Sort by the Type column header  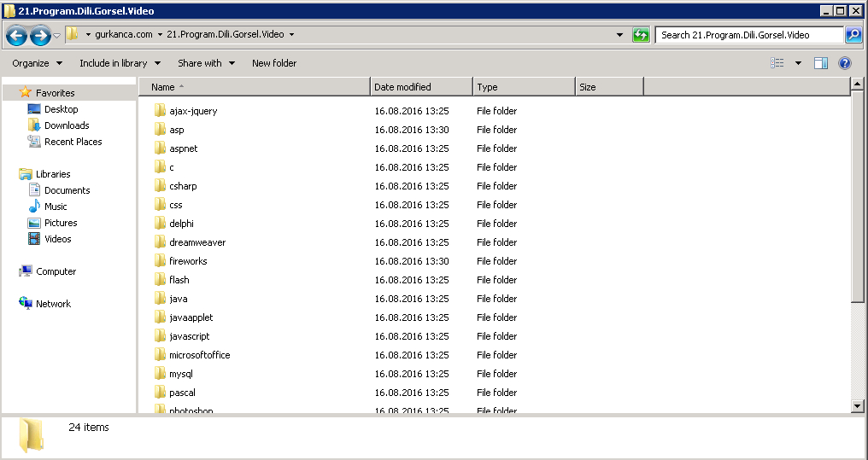pyautogui.click(x=525, y=87)
